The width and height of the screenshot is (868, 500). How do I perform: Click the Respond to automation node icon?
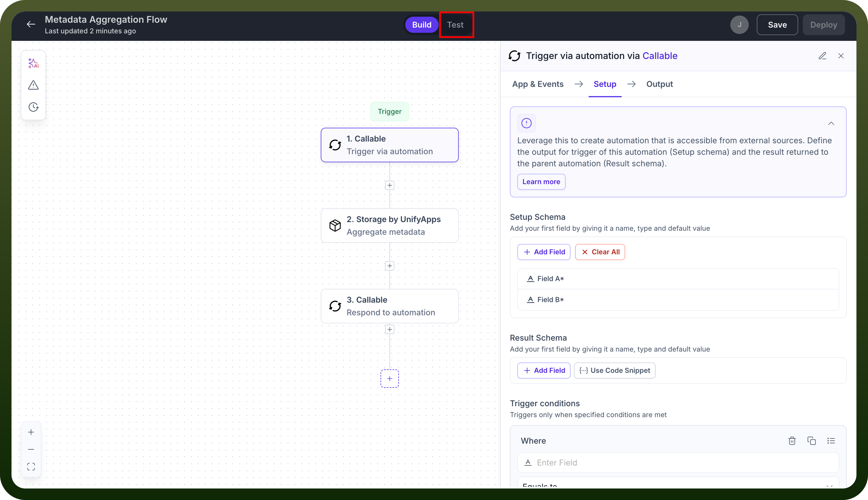coord(335,306)
